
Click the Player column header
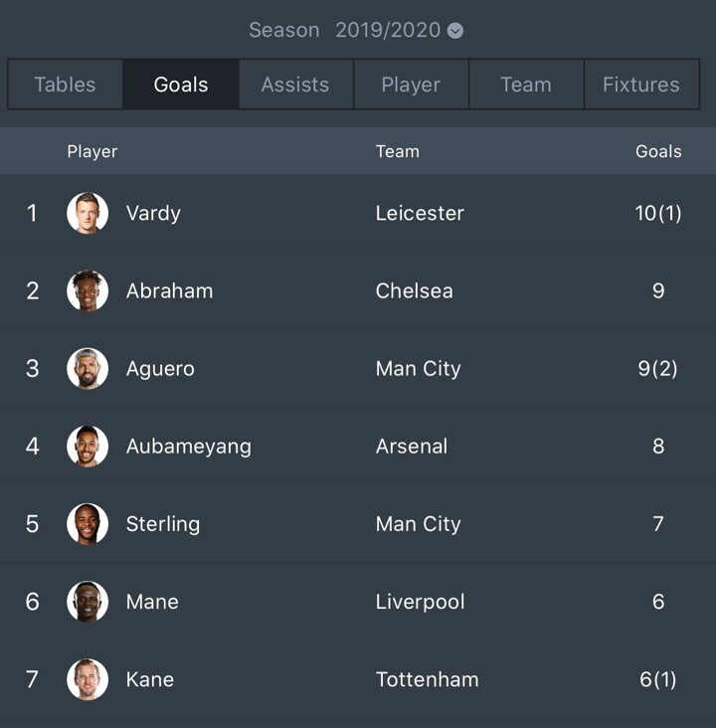(x=91, y=151)
